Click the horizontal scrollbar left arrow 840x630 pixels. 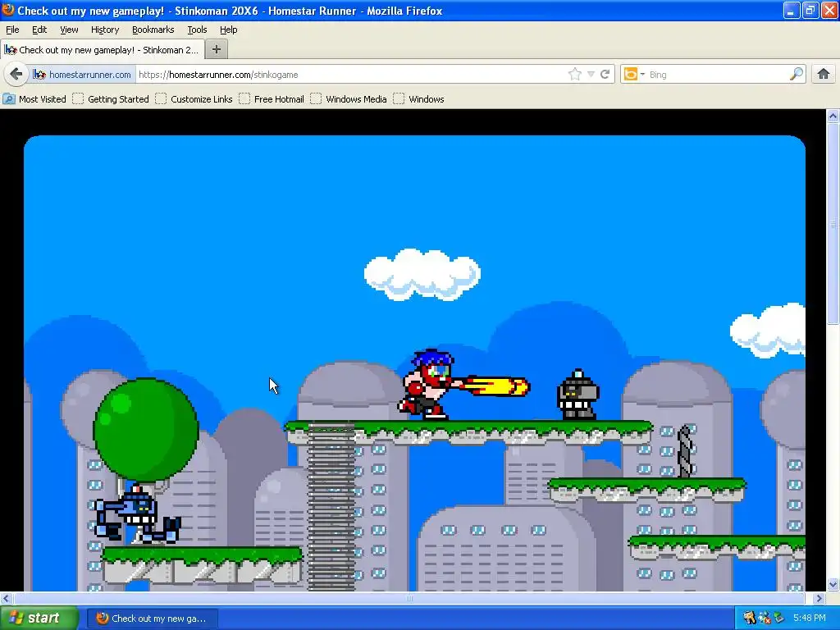(6, 598)
